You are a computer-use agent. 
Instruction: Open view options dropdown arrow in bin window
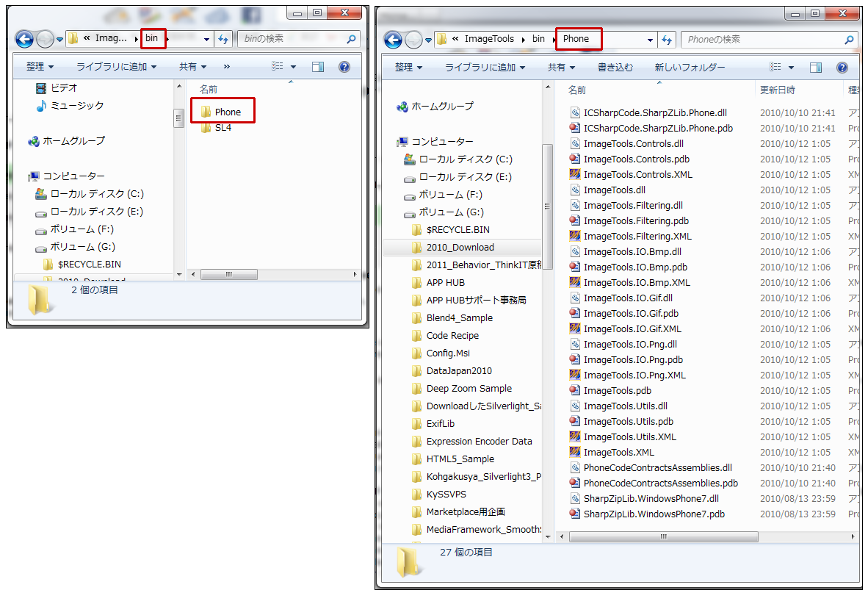294,67
